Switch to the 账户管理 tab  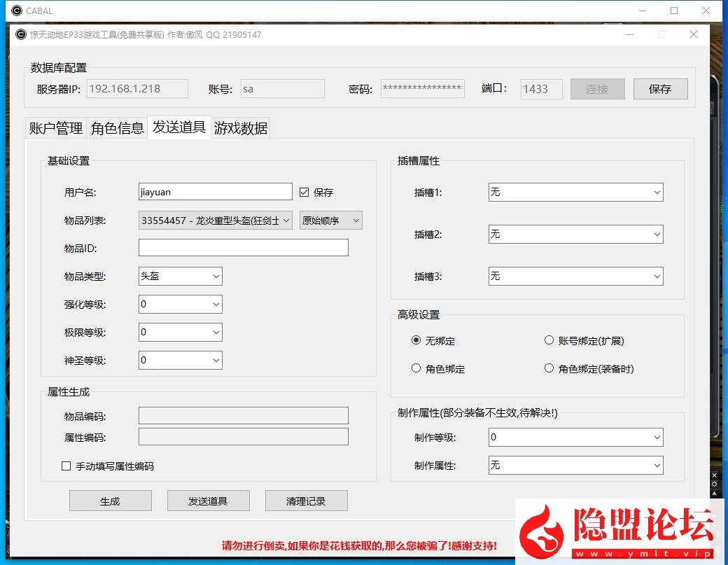coord(56,128)
